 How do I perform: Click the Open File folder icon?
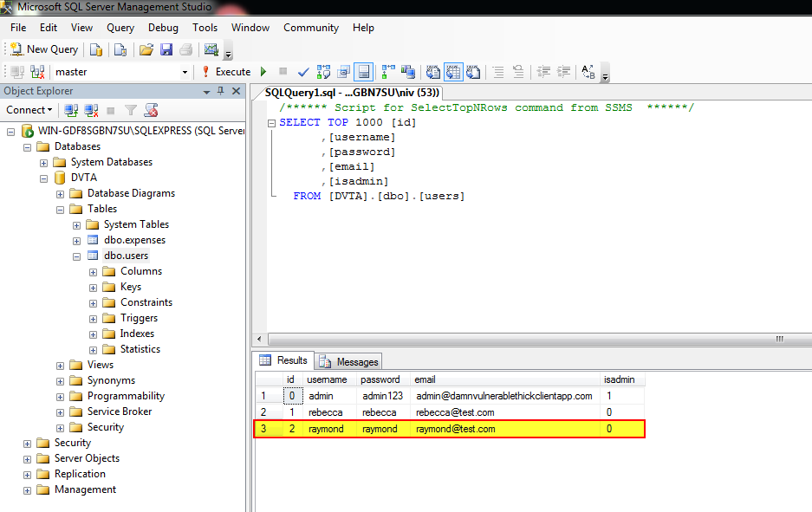146,49
